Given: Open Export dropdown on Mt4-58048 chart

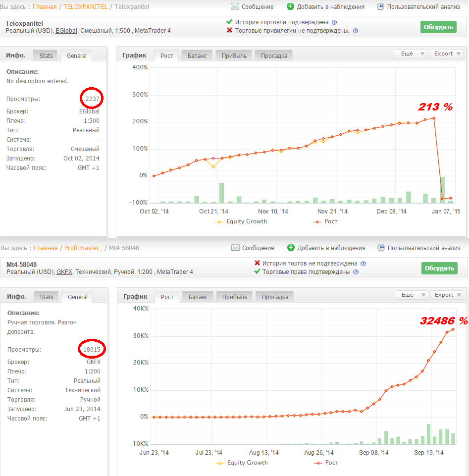Looking at the screenshot, I should coord(447,295).
